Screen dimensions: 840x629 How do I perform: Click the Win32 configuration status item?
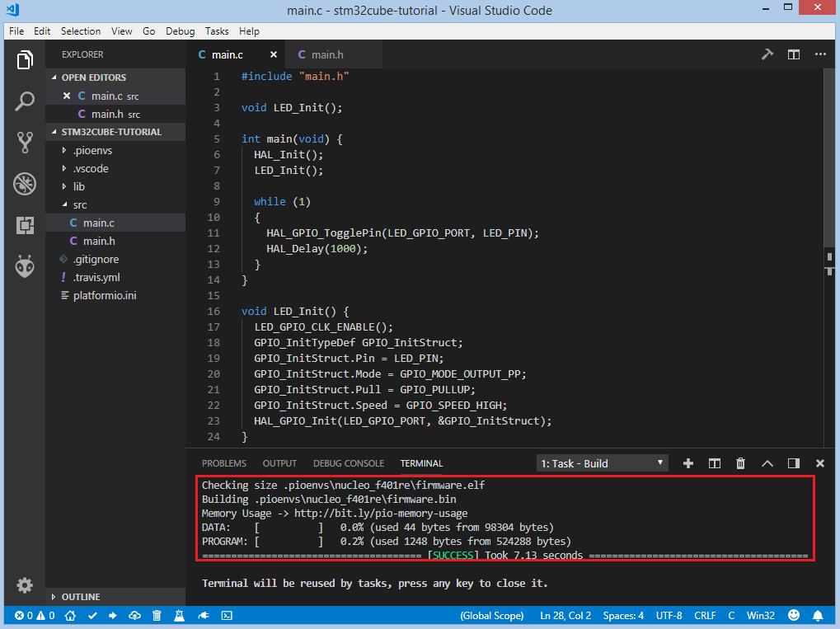[761, 616]
